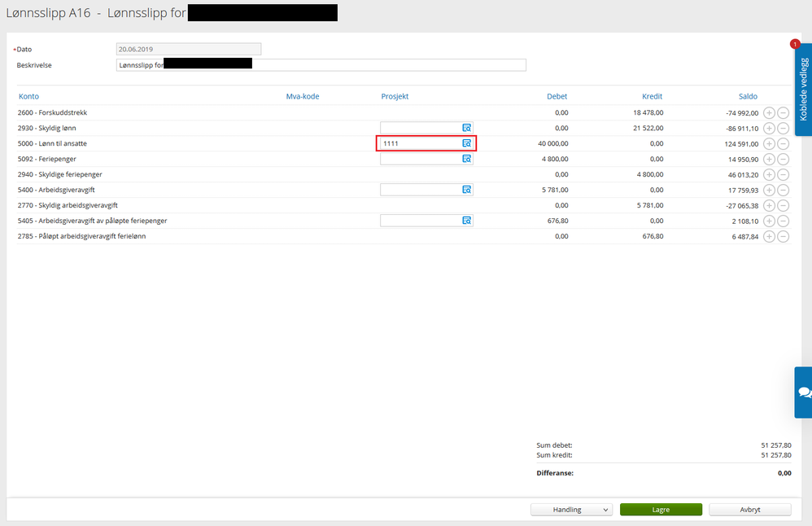Remove 2785 Påløpt arbeidsgiveravgift ferielønn row

784,236
